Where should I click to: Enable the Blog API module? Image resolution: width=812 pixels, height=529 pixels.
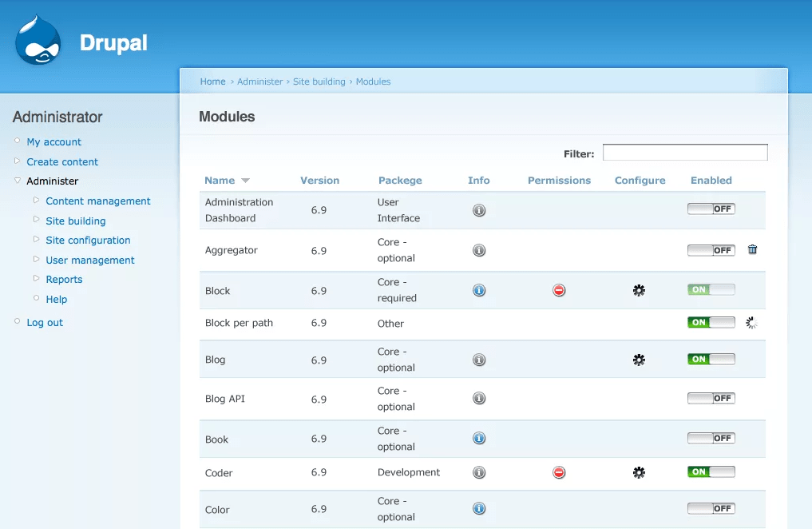(711, 398)
